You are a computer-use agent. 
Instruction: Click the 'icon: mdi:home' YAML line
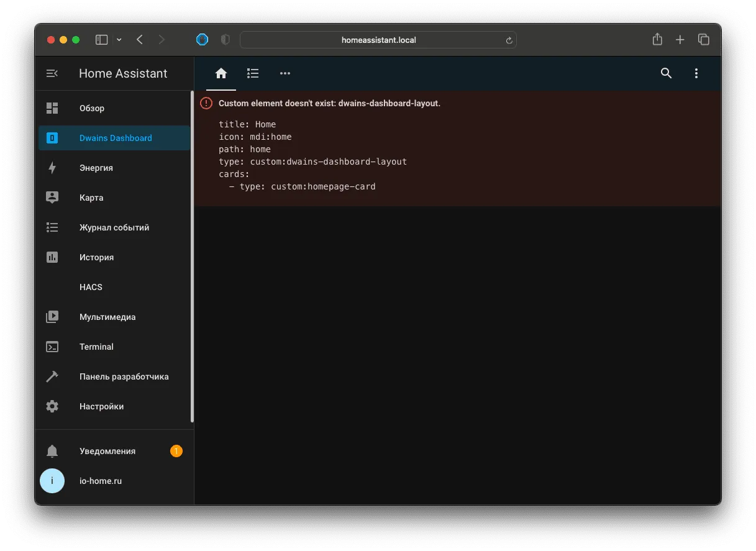[255, 137]
